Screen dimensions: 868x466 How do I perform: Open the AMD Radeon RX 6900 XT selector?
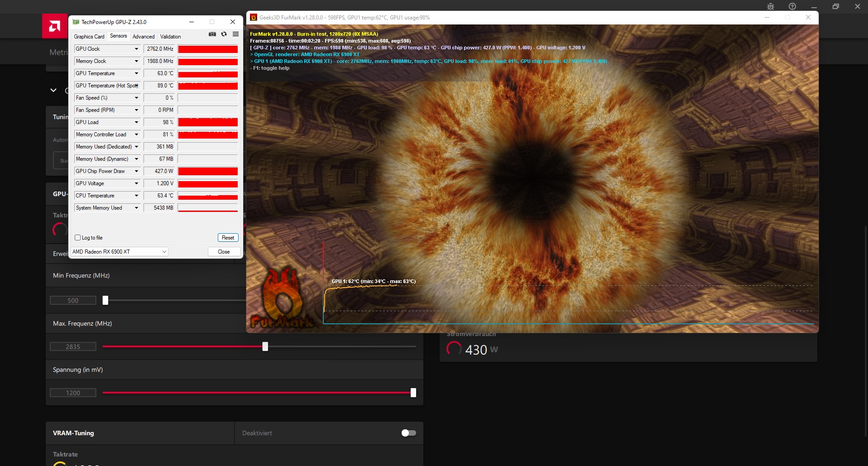click(x=120, y=252)
